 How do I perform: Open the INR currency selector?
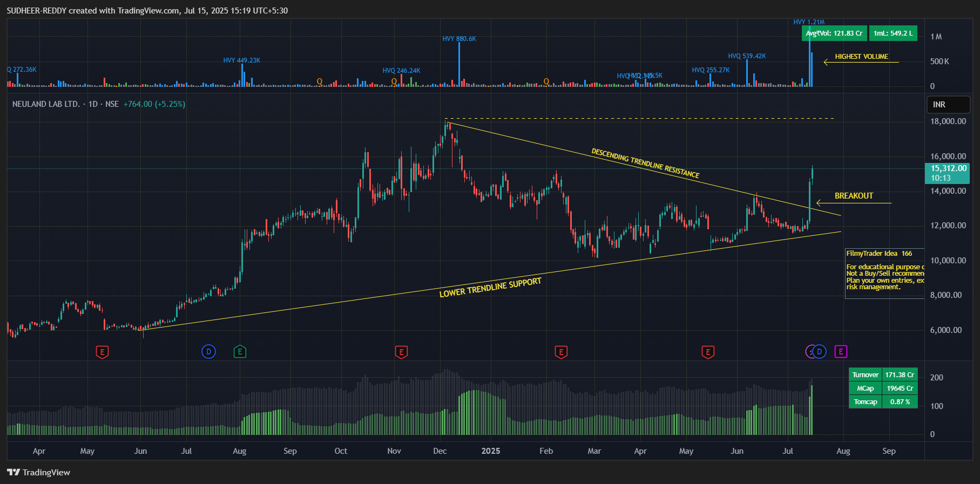pyautogui.click(x=949, y=105)
